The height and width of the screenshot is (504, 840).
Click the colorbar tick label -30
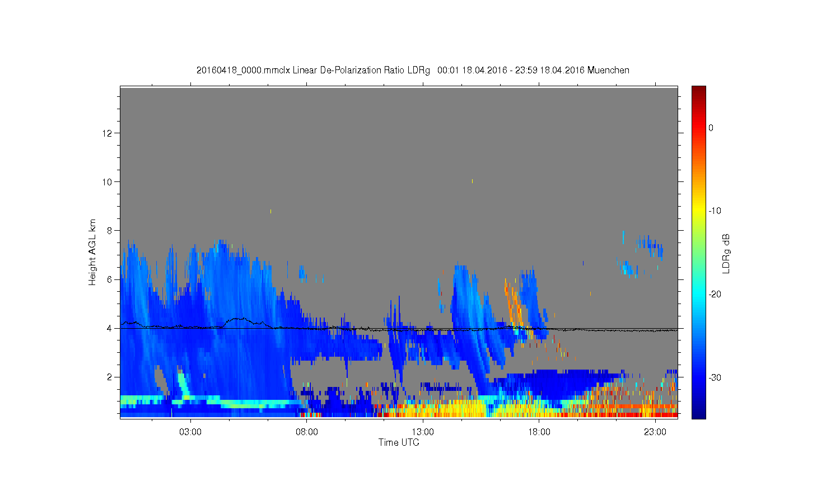pyautogui.click(x=715, y=378)
